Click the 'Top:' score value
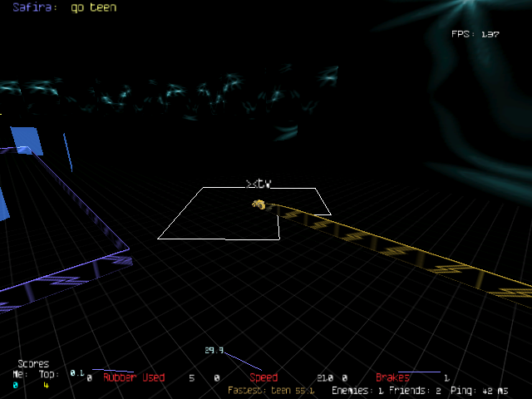Viewport: 532px width, 399px height. click(46, 385)
